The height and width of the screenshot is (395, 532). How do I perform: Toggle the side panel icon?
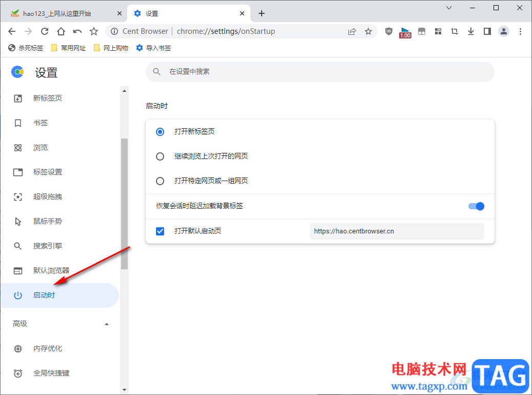(487, 32)
